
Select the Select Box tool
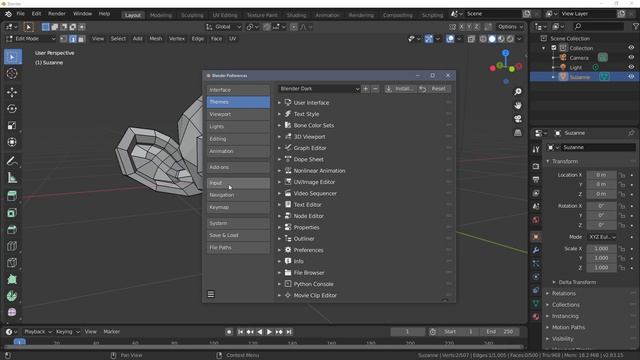coord(12,57)
